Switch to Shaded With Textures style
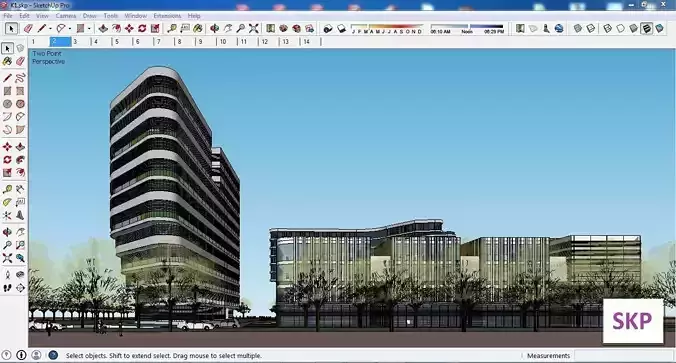This screenshot has height=363, width=676. tap(646, 28)
